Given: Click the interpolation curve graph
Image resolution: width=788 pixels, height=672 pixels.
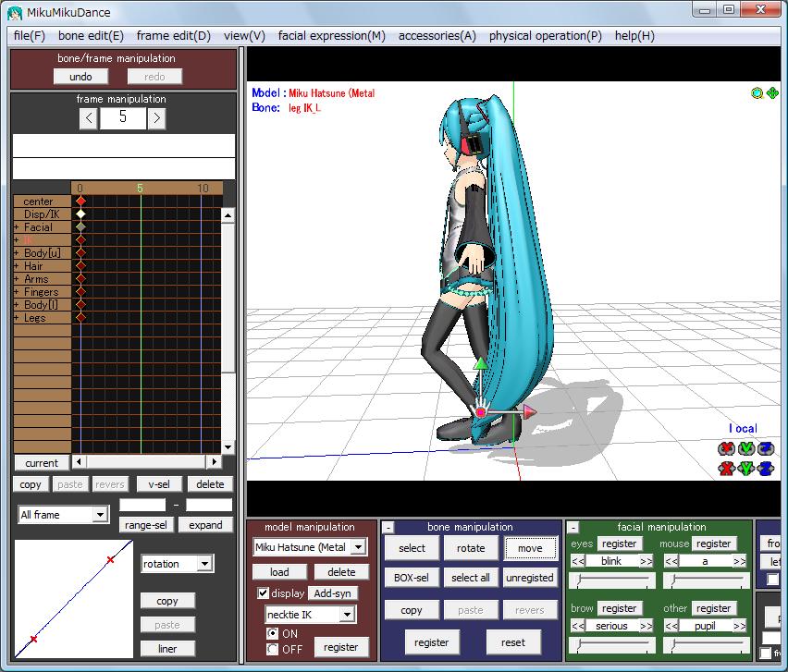Looking at the screenshot, I should (74, 599).
